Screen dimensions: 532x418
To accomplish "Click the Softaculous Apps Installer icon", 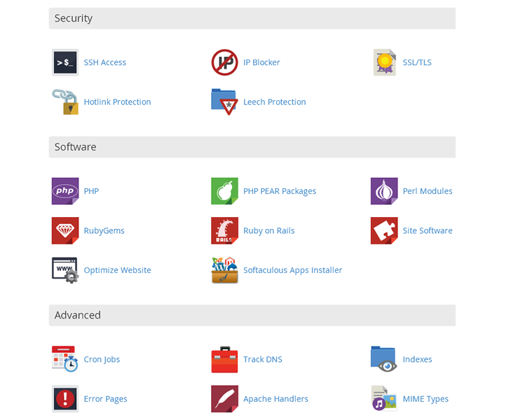I will (224, 270).
